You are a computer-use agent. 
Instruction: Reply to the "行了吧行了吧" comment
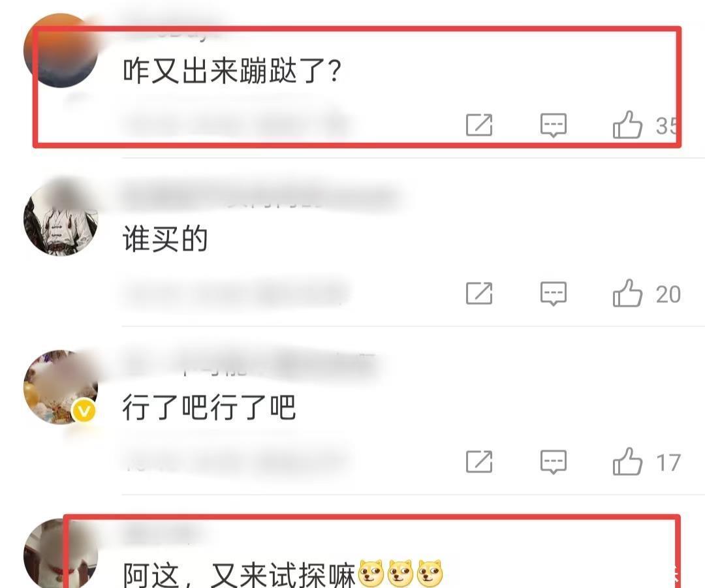coord(554,461)
